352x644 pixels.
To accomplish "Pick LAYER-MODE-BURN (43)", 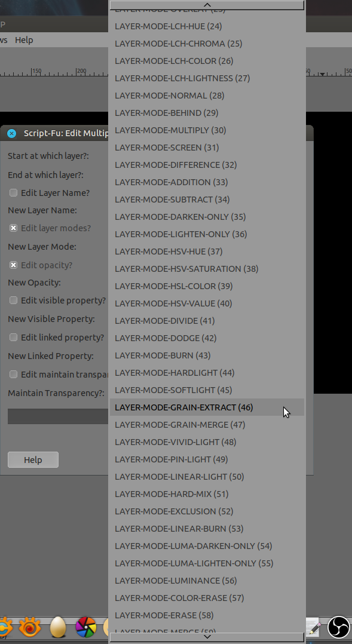I will click(207, 355).
